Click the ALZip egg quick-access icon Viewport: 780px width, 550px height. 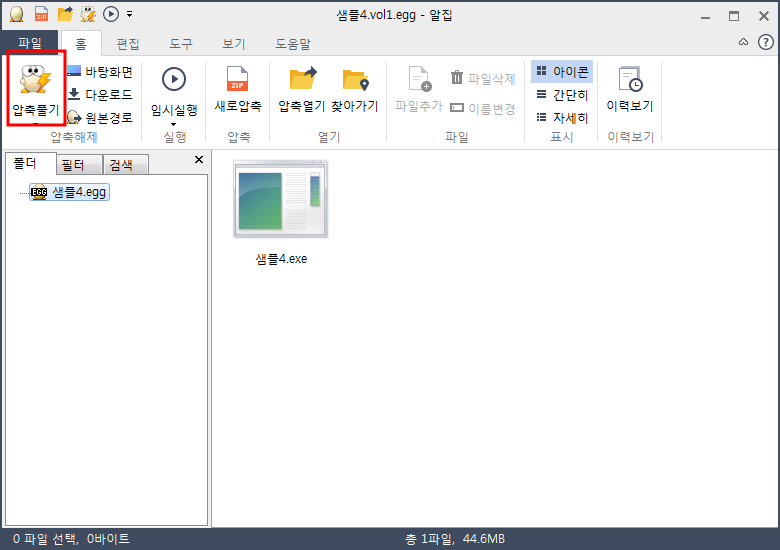pos(16,14)
